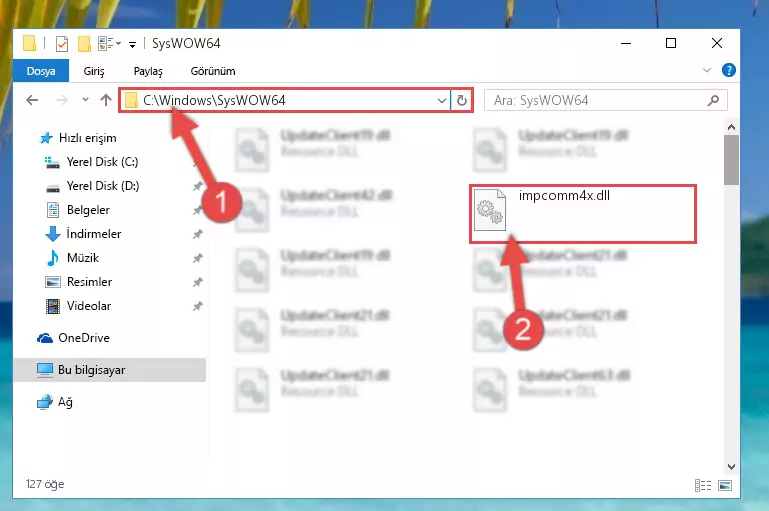Open Müzik folder in sidebar
This screenshot has width=769, height=511.
pyautogui.click(x=83, y=258)
